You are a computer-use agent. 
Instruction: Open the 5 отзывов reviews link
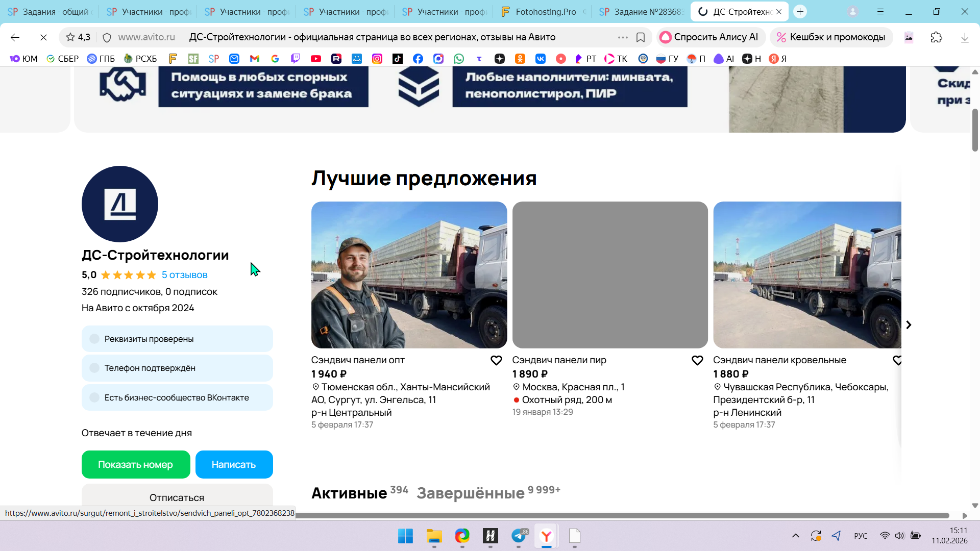coord(184,275)
